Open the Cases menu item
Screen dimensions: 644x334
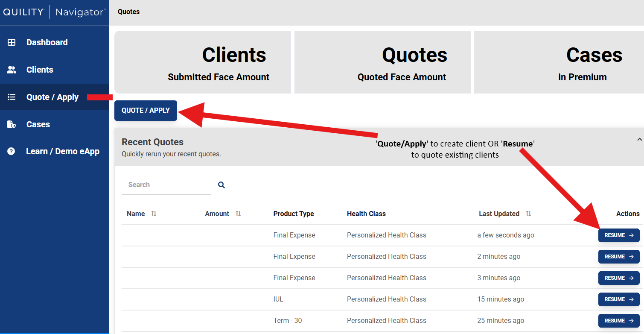38,124
